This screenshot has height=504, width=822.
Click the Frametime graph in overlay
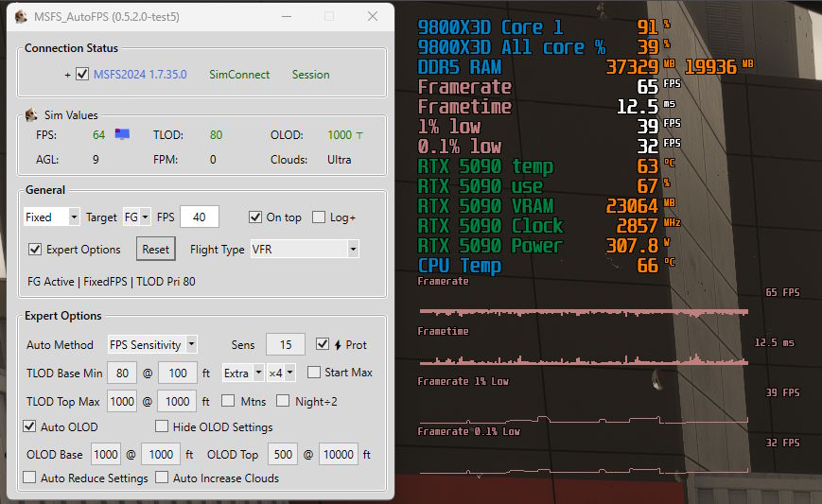click(584, 360)
